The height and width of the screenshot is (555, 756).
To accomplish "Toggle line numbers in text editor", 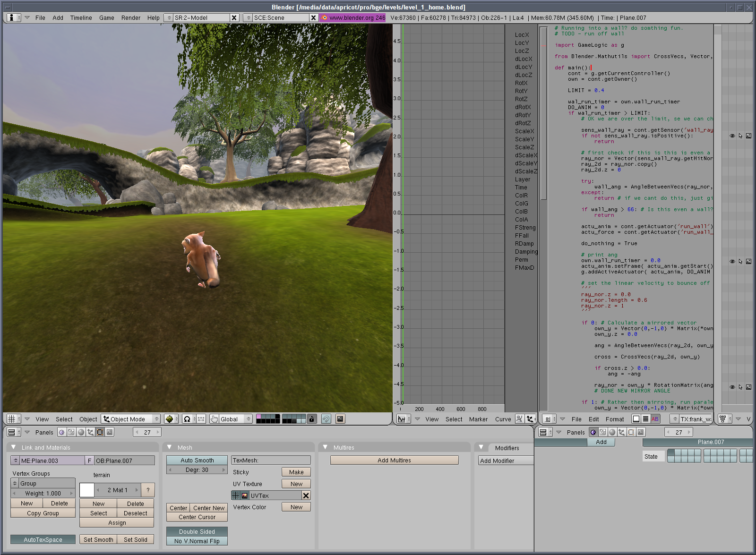I will (645, 419).
